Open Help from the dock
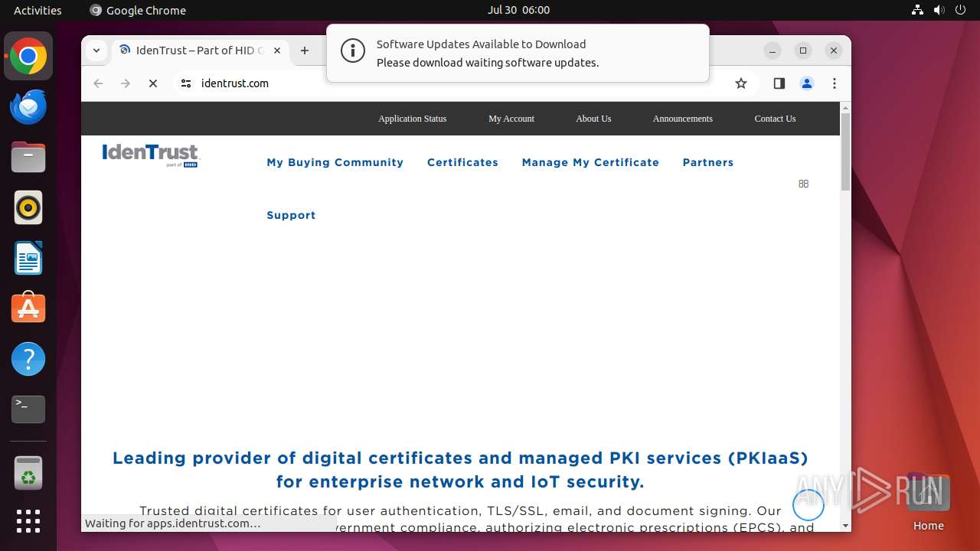Viewport: 980px width, 551px height. [x=28, y=359]
